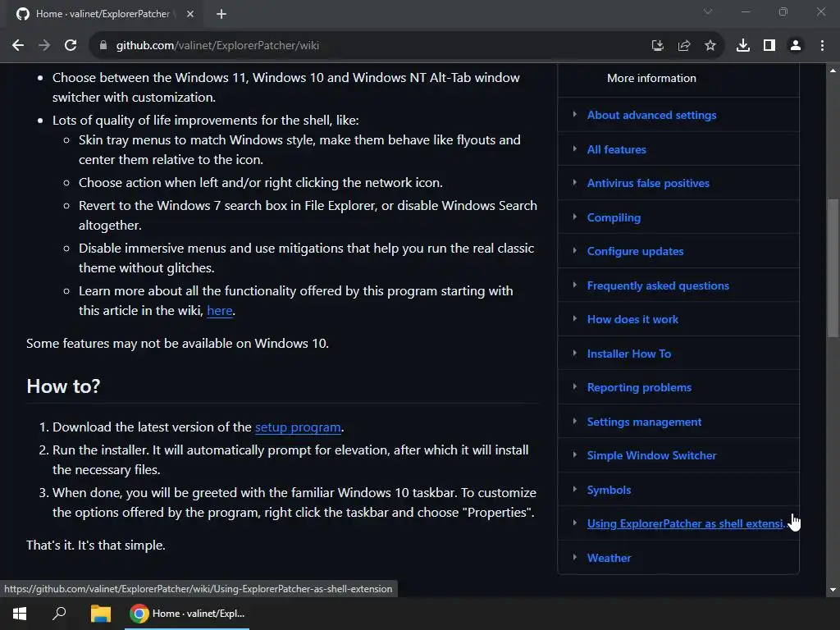This screenshot has height=630, width=840.
Task: Go back using the browser back arrow
Action: 18,46
